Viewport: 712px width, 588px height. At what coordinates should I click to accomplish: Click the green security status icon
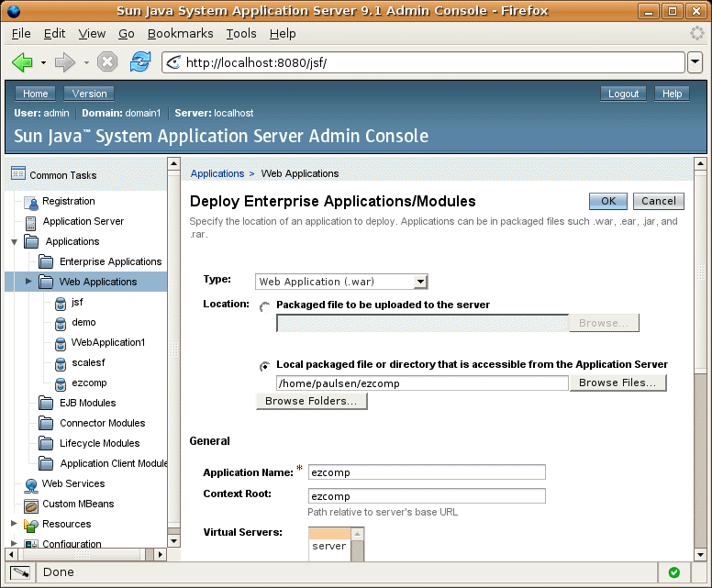(673, 572)
